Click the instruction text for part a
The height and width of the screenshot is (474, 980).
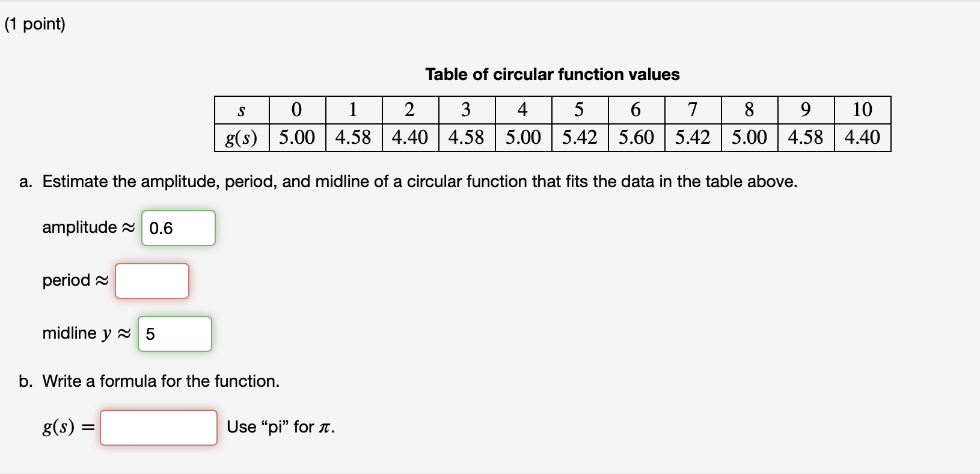(419, 182)
